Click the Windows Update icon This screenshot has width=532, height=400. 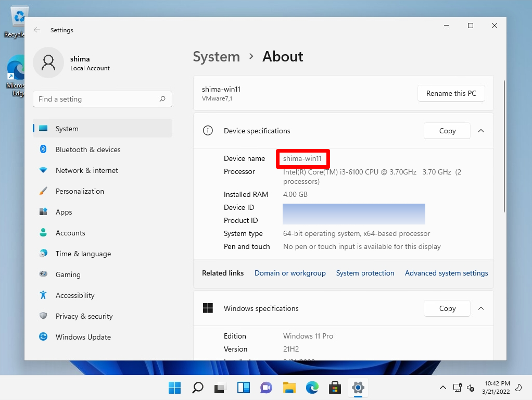(x=42, y=337)
